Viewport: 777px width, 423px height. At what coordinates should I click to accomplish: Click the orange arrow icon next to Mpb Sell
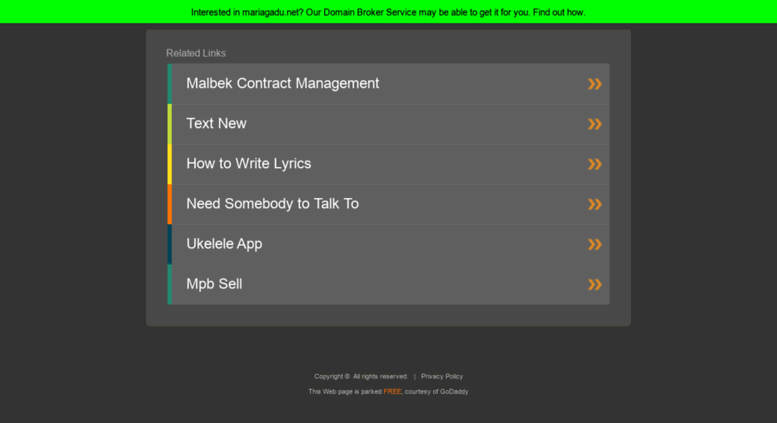[x=595, y=284]
